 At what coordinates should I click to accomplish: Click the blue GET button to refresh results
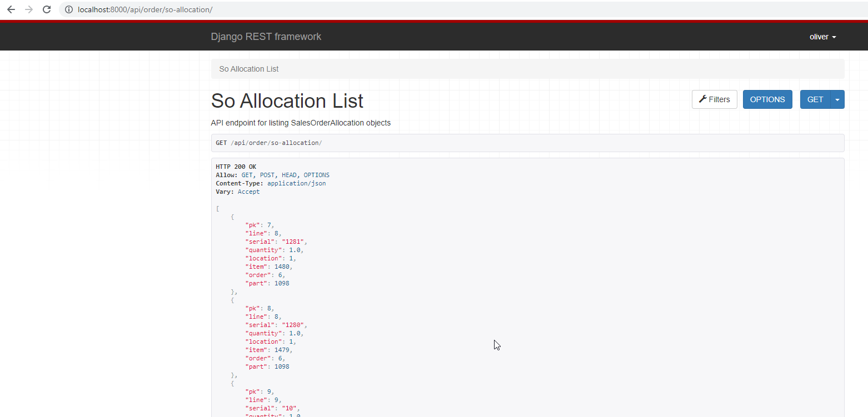point(815,99)
